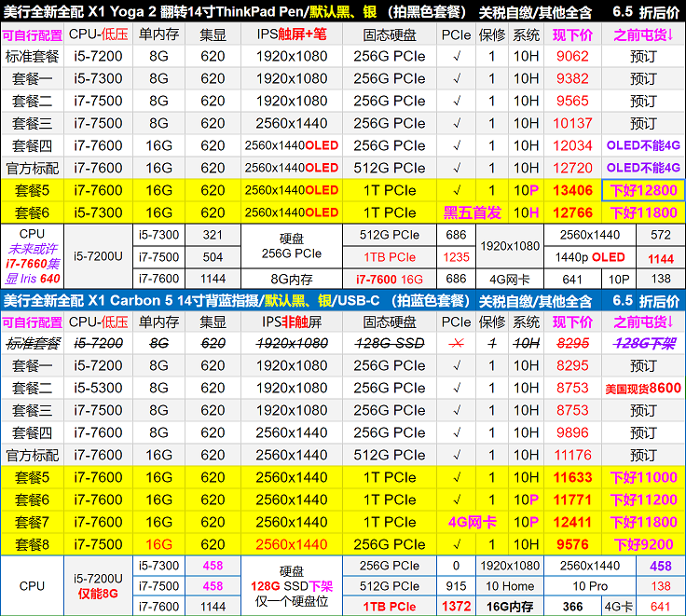Click the 572 price beside 2560x1440
The image size is (686, 616).
tap(661, 235)
